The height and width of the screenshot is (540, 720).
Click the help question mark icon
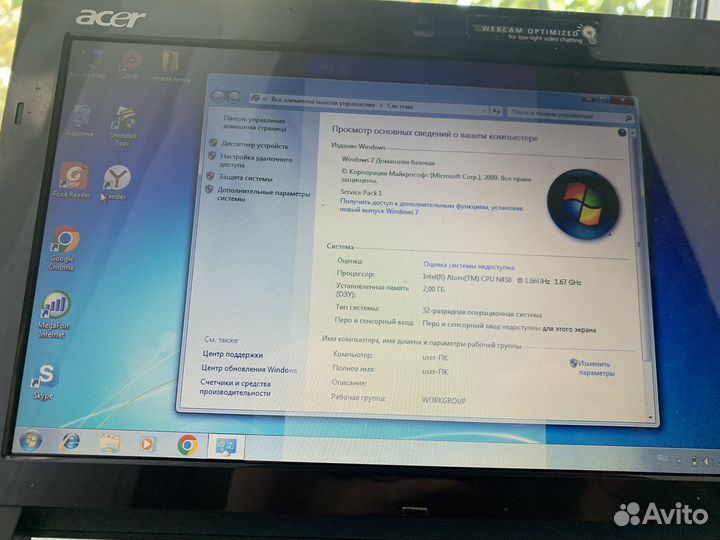click(x=622, y=133)
